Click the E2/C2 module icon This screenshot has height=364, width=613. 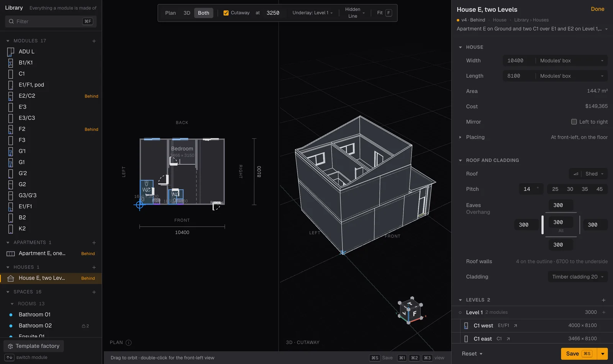click(x=11, y=96)
